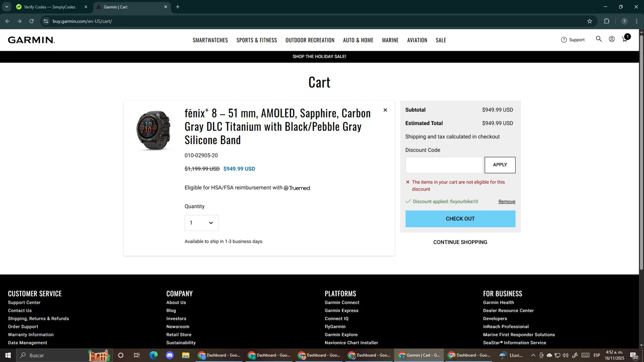Click browser forward arrow
The height and width of the screenshot is (362, 644).
(19, 21)
